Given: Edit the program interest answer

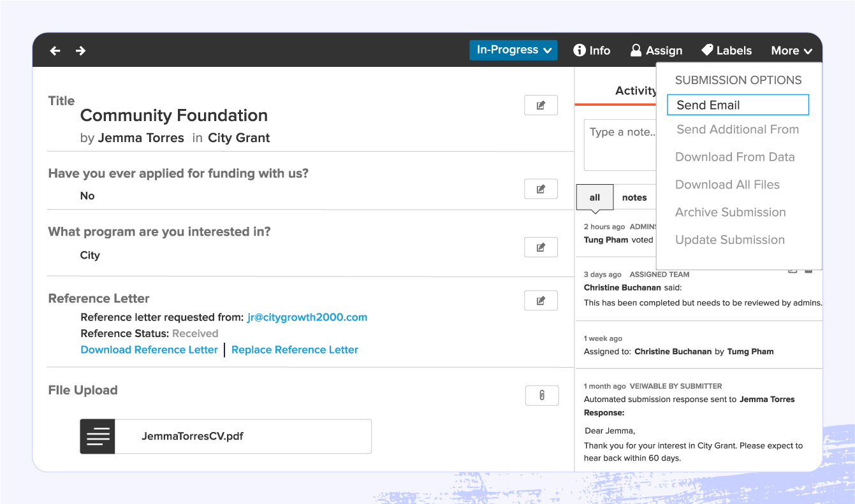Looking at the screenshot, I should 541,247.
